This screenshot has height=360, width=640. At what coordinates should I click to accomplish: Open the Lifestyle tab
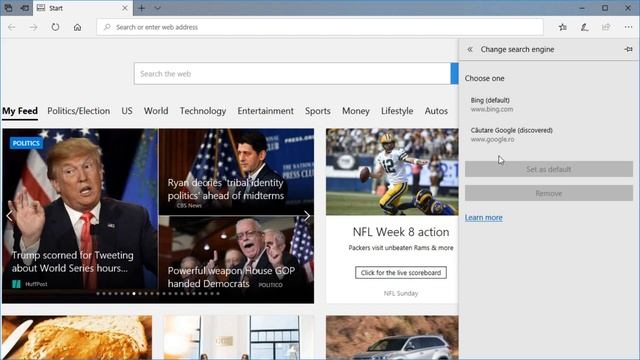(397, 111)
